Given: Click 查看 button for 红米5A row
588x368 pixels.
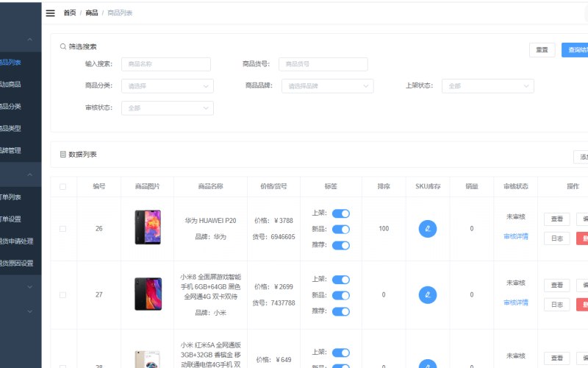Looking at the screenshot, I should [x=557, y=358].
